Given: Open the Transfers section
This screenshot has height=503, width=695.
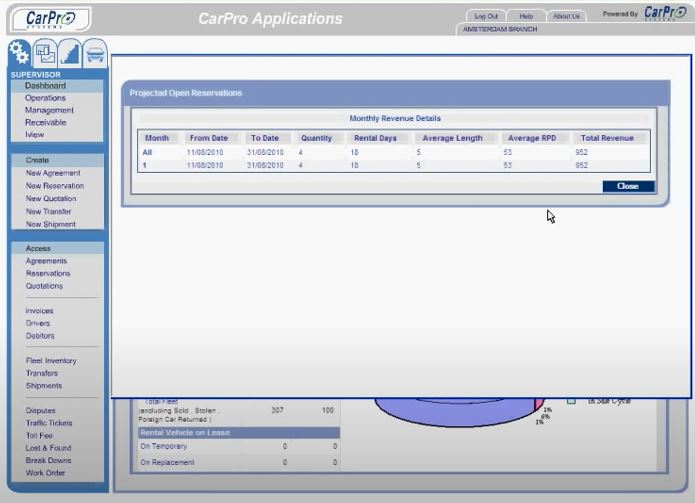Looking at the screenshot, I should point(42,373).
